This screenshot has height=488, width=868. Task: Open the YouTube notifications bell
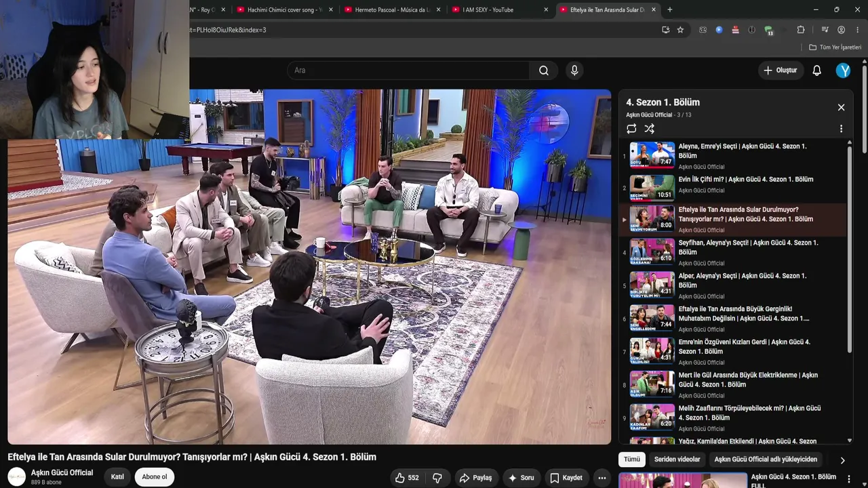pos(817,70)
